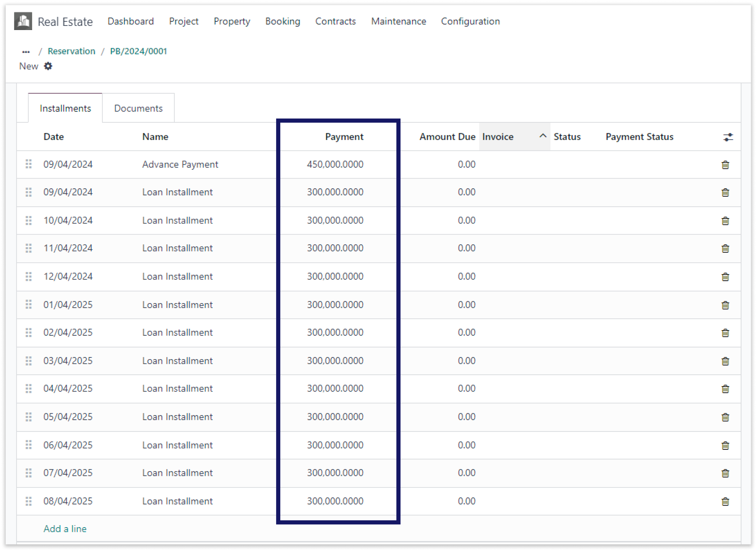Toggle sort arrow on Invoice column

(542, 136)
